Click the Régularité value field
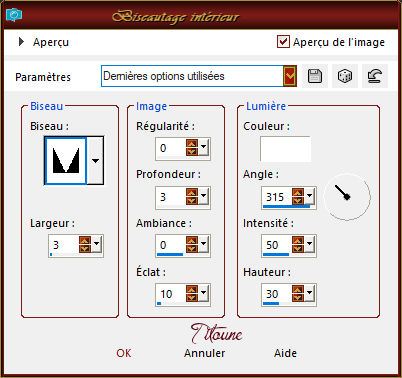402x378 pixels. pyautogui.click(x=171, y=148)
